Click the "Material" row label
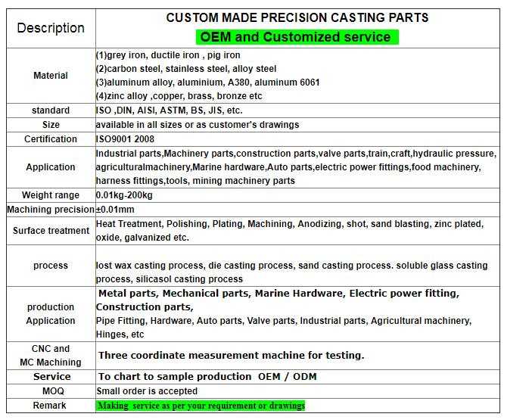This screenshot has height=420, width=529. click(x=51, y=76)
